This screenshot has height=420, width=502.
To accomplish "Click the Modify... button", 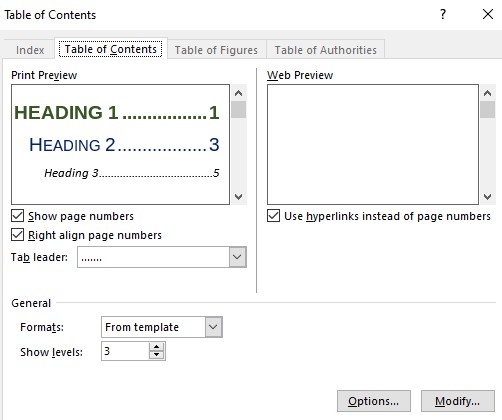I will (x=458, y=401).
